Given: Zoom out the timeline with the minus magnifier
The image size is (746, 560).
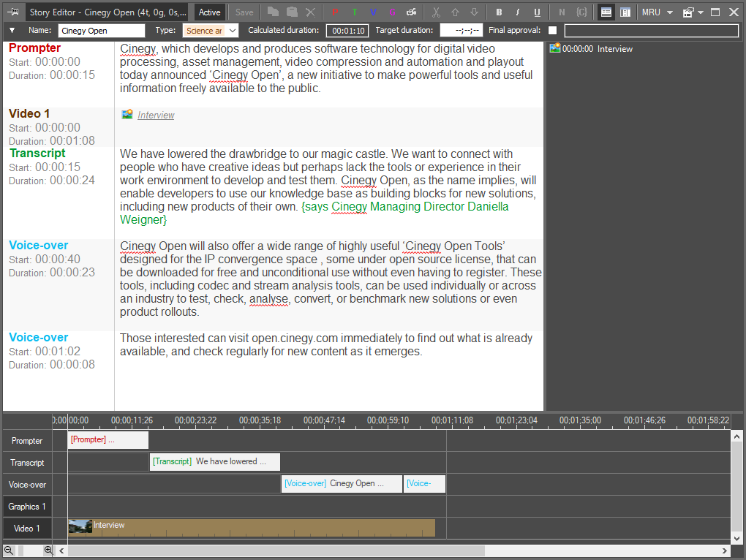Looking at the screenshot, I should (9, 550).
